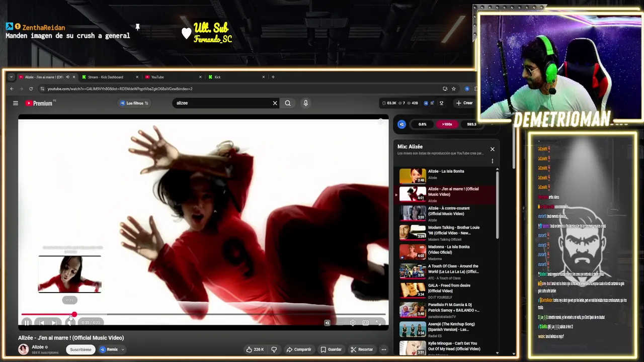
Task: Dislike the video with thumbs down
Action: (274, 349)
